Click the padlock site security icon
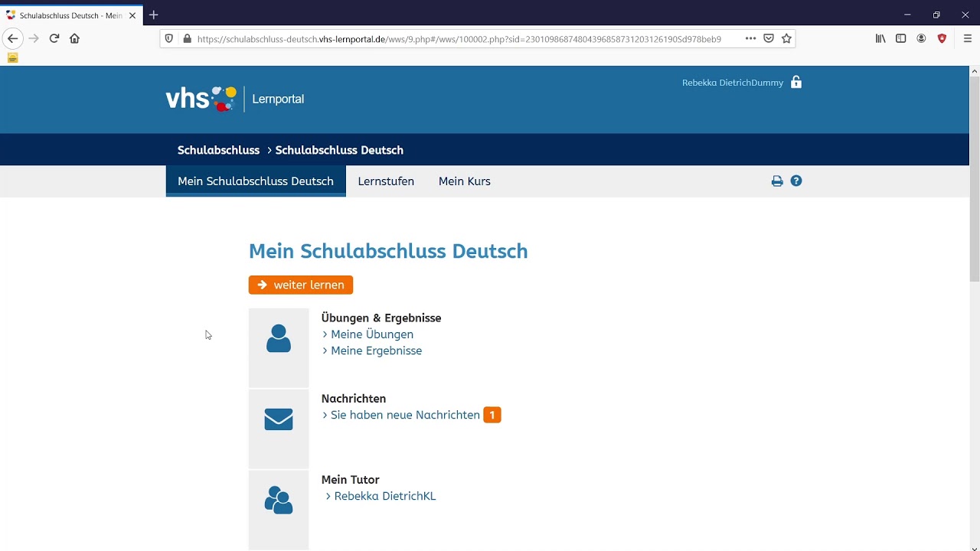This screenshot has width=980, height=551. pyautogui.click(x=187, y=38)
